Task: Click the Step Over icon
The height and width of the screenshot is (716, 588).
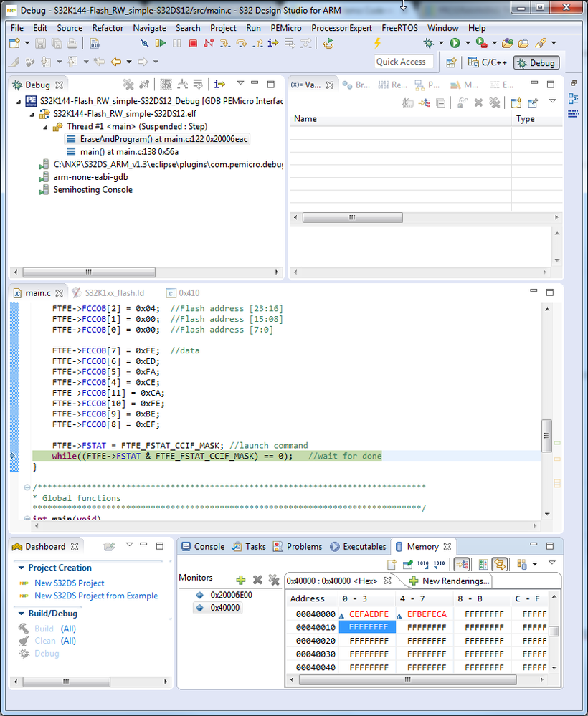Action: (x=241, y=44)
